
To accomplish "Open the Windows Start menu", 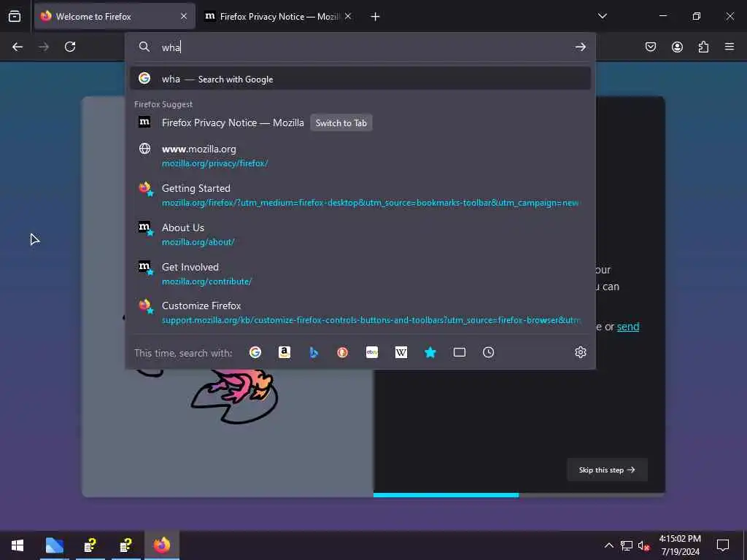I will pos(18,545).
